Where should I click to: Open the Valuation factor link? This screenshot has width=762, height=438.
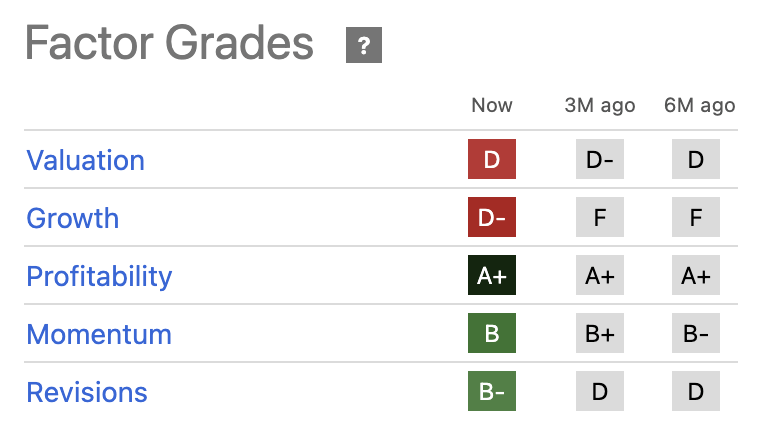(x=85, y=161)
